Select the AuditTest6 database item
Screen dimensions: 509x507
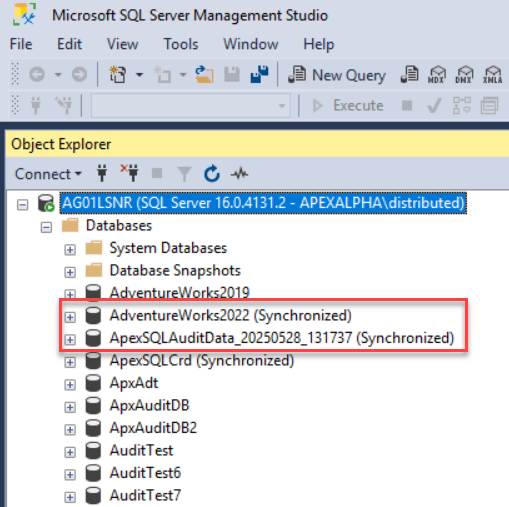(x=145, y=473)
